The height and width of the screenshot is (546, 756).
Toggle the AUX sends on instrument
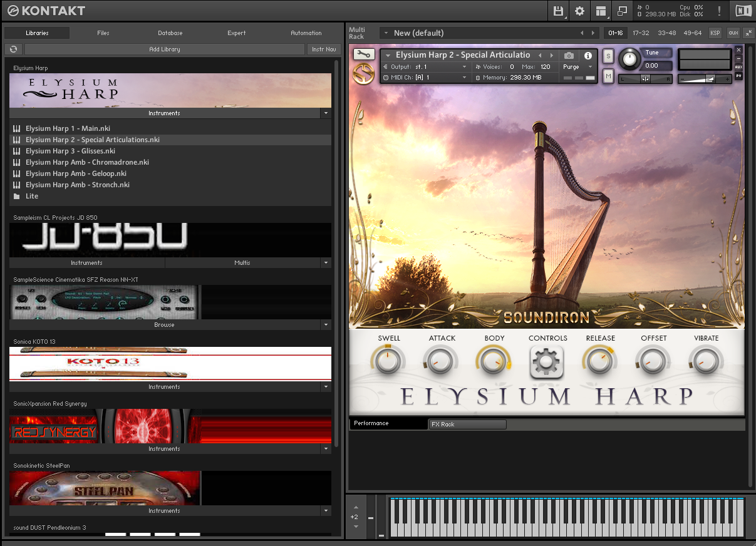[738, 67]
